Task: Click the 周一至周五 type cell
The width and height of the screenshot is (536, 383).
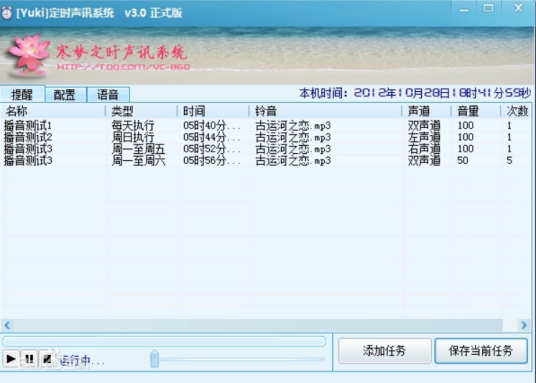Action: click(x=138, y=149)
